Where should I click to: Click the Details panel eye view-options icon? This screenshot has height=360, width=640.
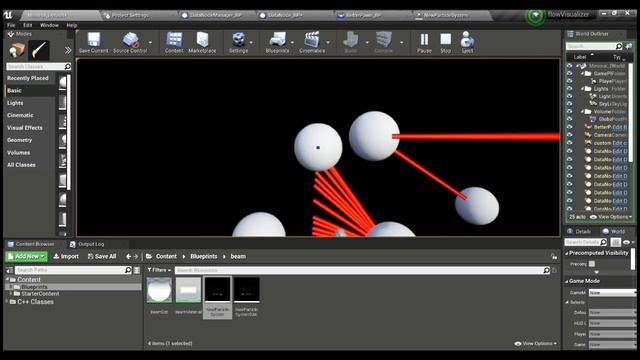click(x=627, y=242)
